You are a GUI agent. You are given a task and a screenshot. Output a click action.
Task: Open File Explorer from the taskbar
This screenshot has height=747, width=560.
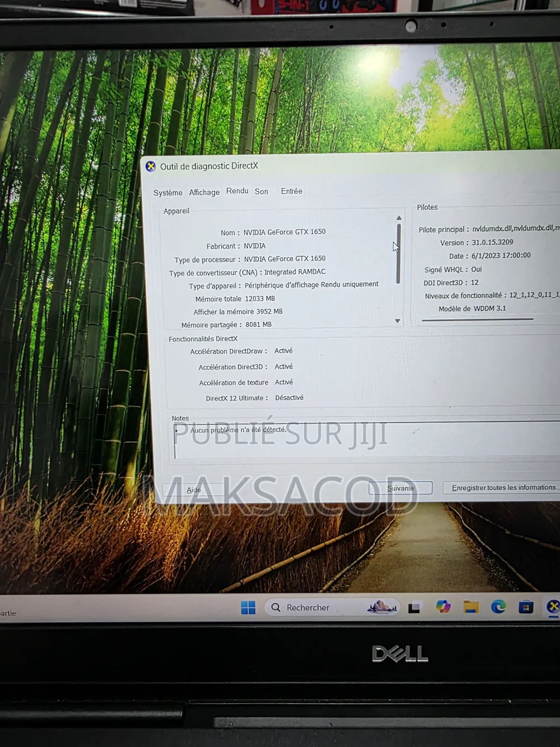click(471, 606)
